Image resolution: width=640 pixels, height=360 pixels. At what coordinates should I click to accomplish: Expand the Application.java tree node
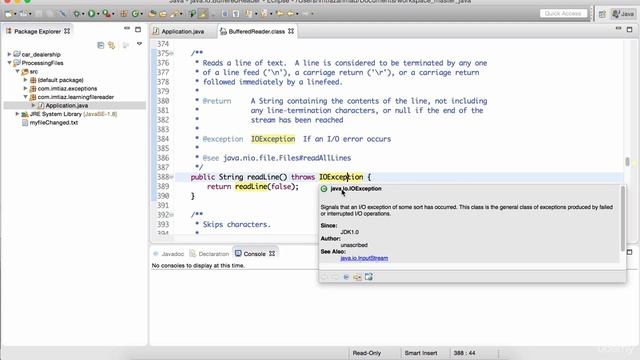pyautogui.click(x=33, y=105)
